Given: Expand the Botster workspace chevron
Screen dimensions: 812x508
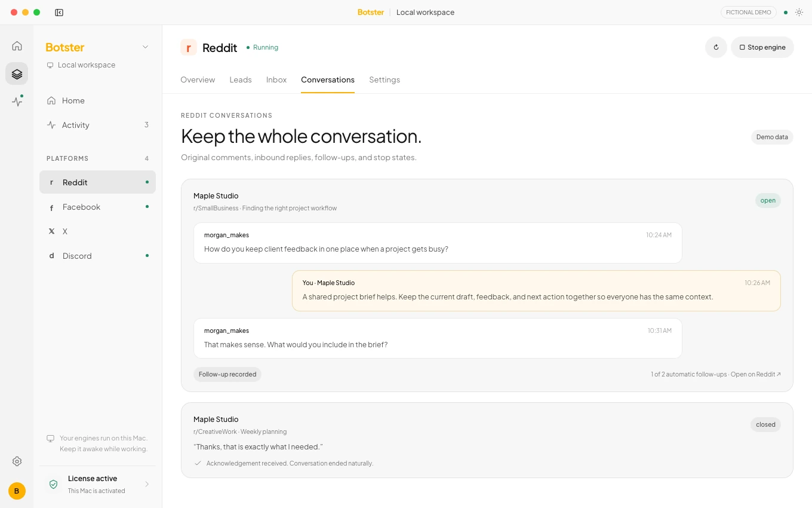Looking at the screenshot, I should (x=144, y=47).
